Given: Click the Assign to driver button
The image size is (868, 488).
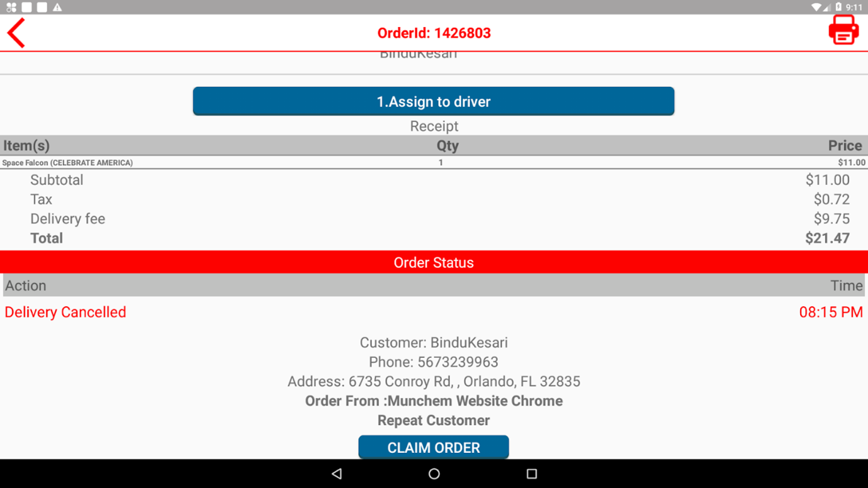Looking at the screenshot, I should point(433,101).
